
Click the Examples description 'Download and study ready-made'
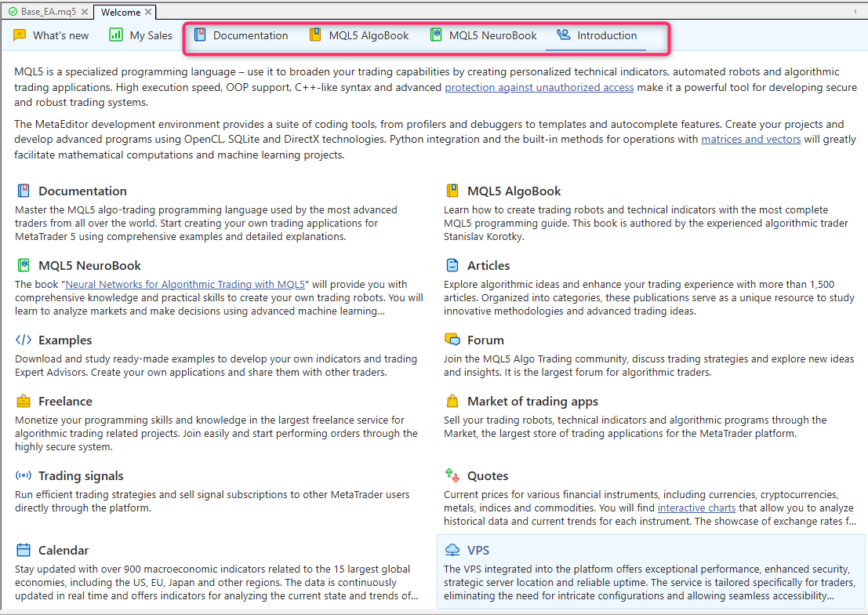[216, 366]
